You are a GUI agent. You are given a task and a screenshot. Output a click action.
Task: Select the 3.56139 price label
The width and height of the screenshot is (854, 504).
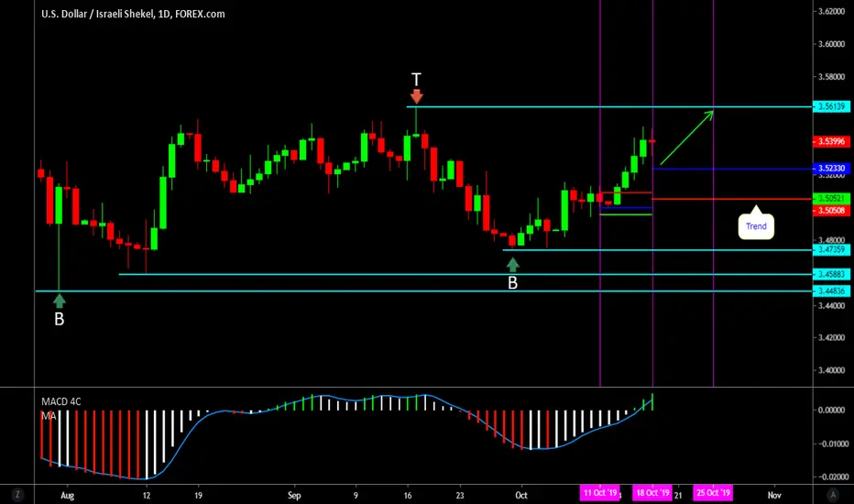coord(831,106)
